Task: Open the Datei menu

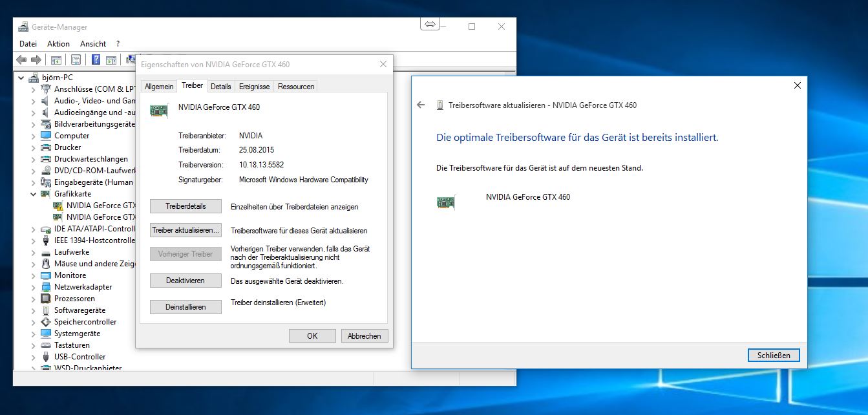Action: tap(28, 44)
